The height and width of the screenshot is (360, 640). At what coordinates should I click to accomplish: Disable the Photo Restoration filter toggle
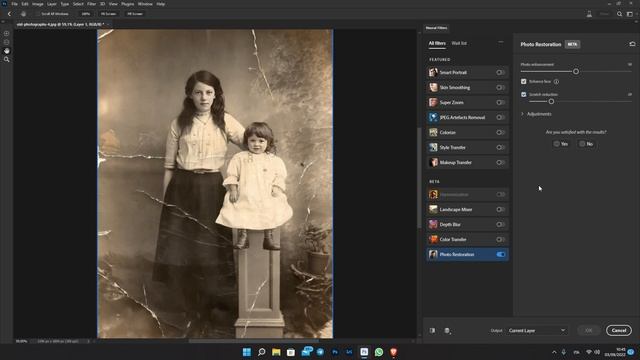click(x=500, y=254)
